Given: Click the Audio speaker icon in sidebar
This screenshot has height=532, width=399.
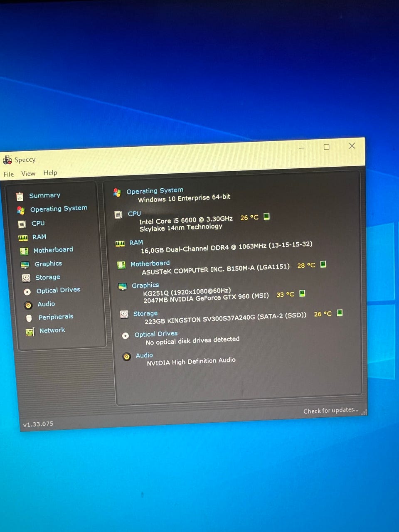Looking at the screenshot, I should (x=28, y=305).
